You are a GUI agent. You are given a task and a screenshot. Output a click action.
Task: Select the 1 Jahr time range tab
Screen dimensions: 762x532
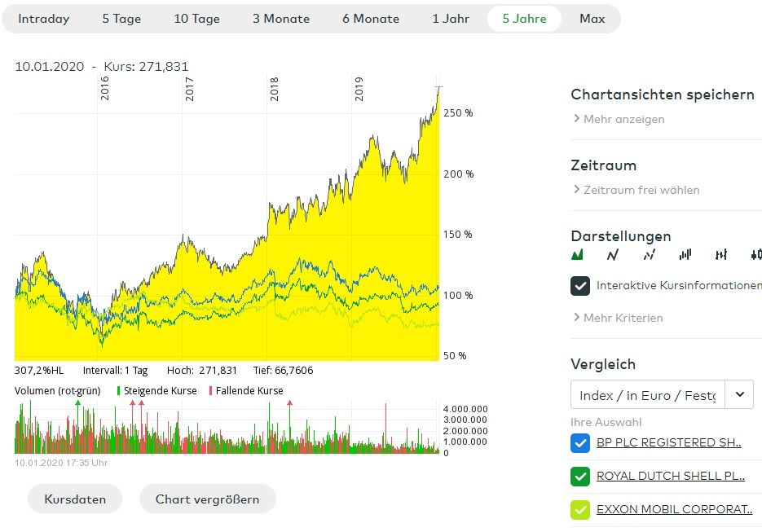pos(451,19)
